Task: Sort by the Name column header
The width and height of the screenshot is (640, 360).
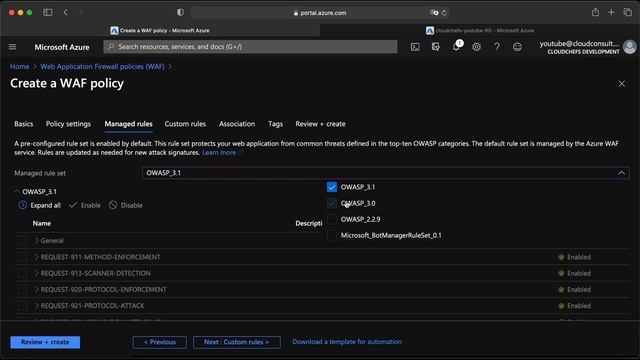Action: pos(42,223)
